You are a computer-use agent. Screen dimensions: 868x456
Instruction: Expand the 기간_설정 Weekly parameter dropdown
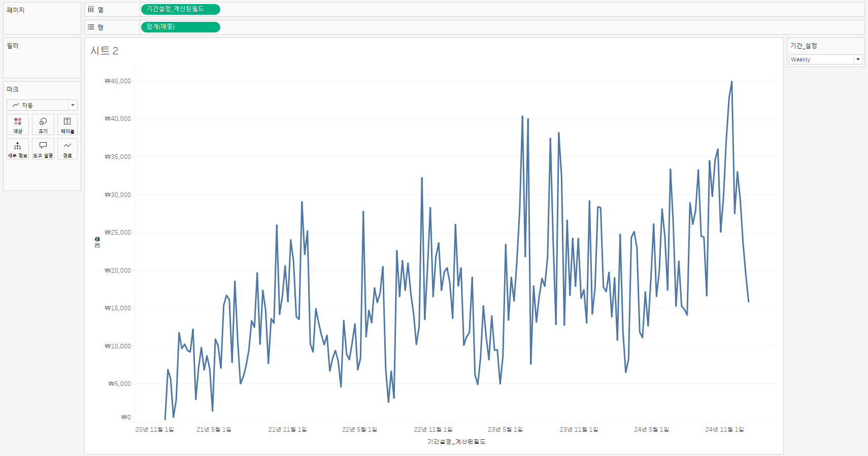pos(825,59)
